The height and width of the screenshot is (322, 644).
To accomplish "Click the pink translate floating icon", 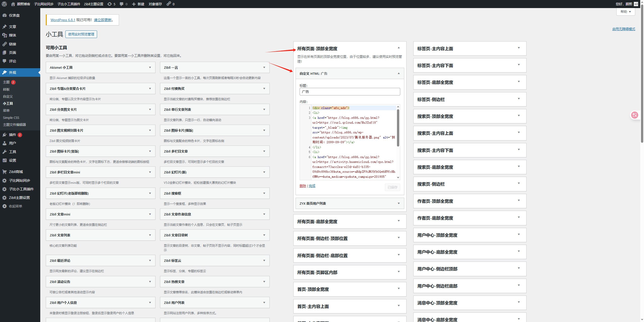I will pyautogui.click(x=634, y=115).
